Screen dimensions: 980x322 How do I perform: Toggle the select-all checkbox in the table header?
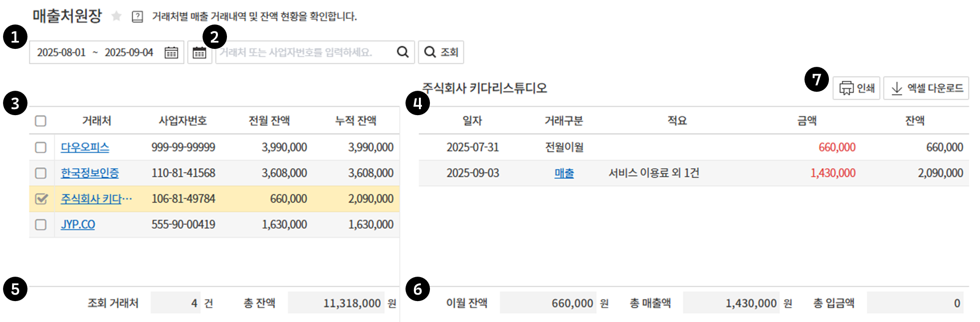41,121
